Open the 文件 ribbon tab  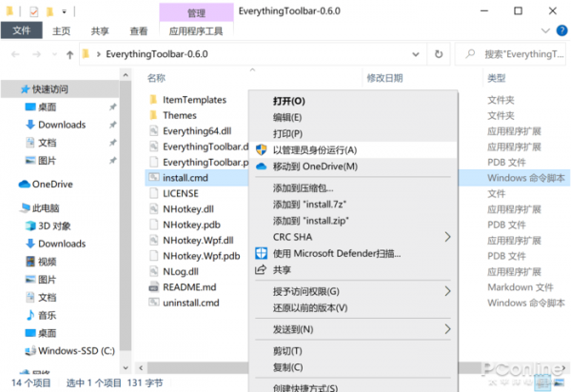tap(21, 30)
